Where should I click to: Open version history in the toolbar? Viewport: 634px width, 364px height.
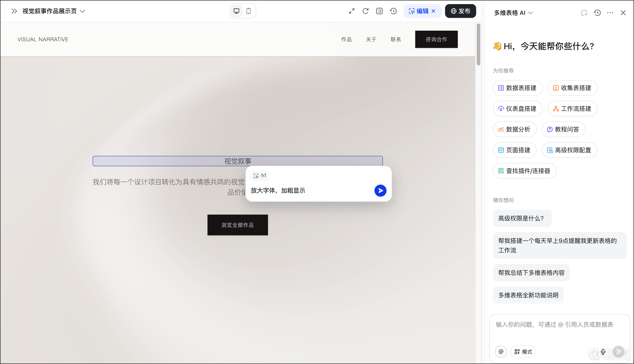(393, 11)
